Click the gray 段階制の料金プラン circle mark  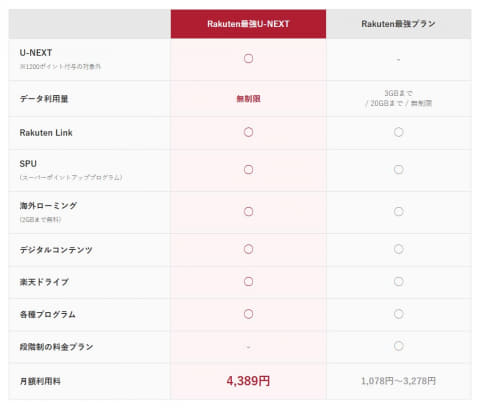(399, 346)
